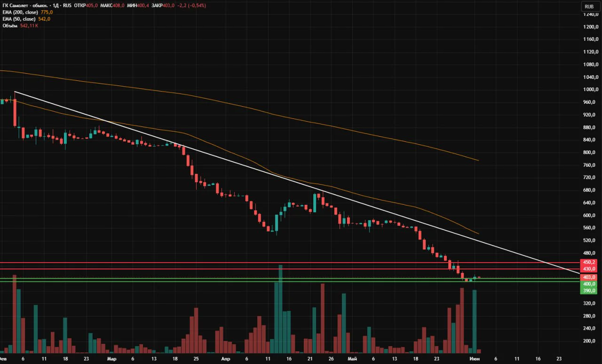Click the МАКС high value 408,0 in header
The image size is (602, 364).
click(x=119, y=5)
